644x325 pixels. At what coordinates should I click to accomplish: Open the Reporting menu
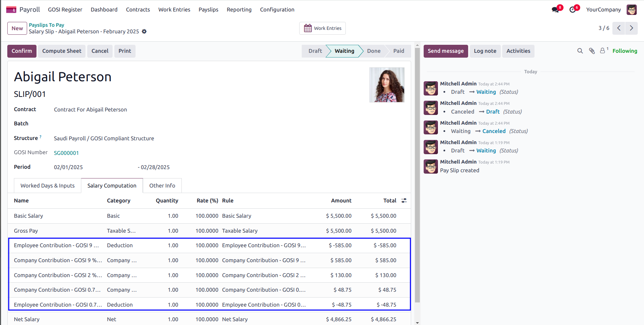tap(239, 10)
